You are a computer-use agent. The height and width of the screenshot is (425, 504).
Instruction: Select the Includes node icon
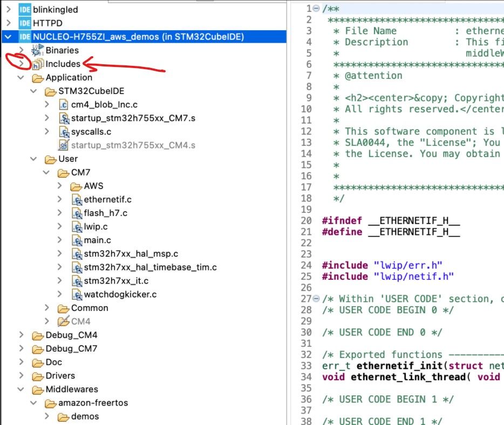point(38,64)
